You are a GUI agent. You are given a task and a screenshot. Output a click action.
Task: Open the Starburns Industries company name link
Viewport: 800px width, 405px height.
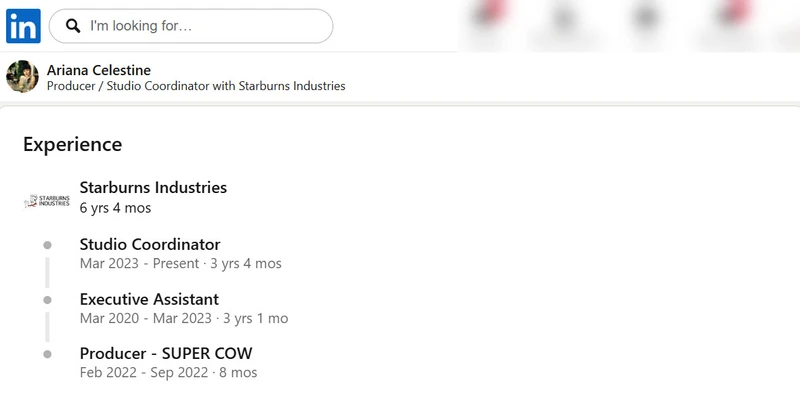[x=153, y=187]
